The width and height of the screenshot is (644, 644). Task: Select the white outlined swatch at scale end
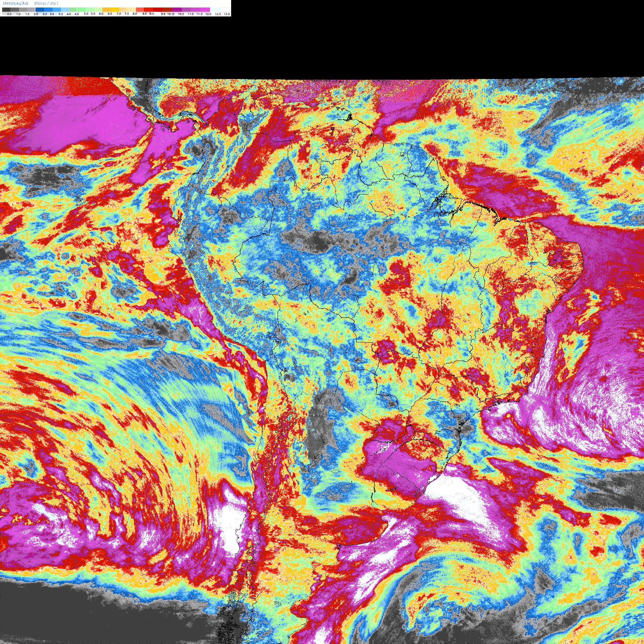click(225, 10)
